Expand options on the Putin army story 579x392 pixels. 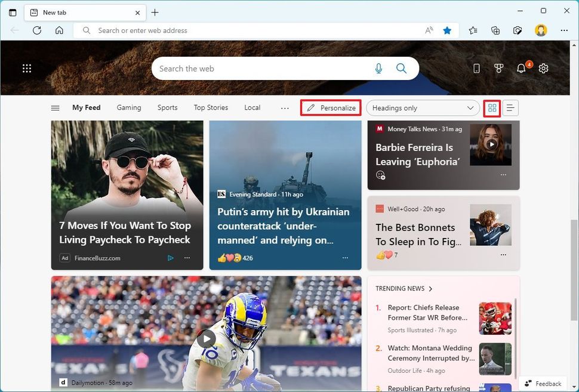(345, 258)
